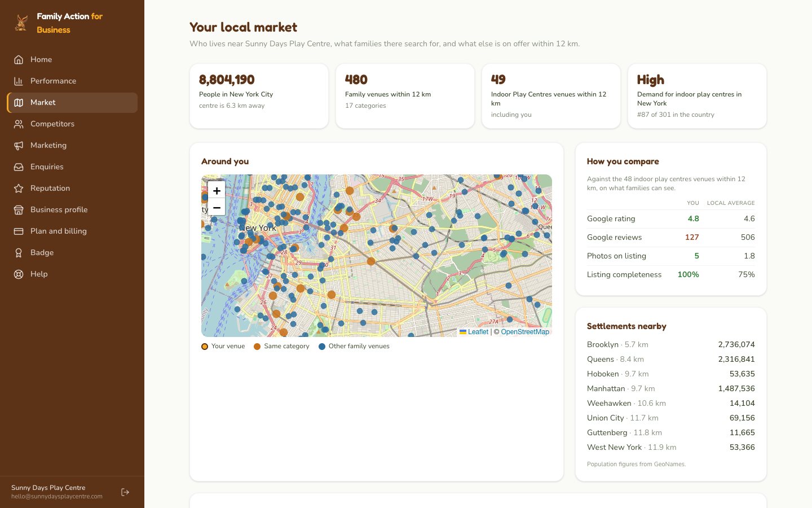The height and width of the screenshot is (508, 812).
Task: Click the Queens settlement row
Action: click(x=671, y=359)
